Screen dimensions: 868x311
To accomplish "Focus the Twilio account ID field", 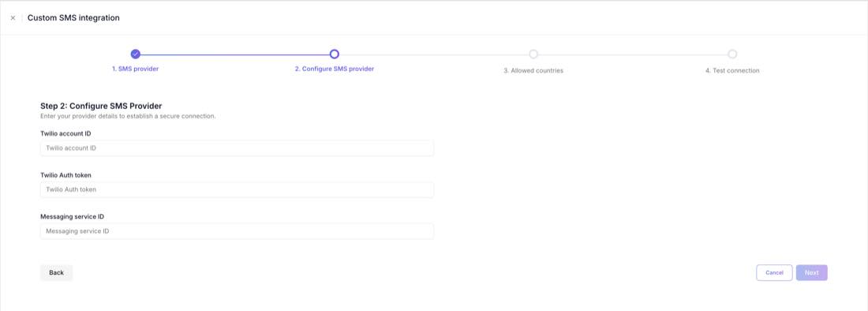I will click(237, 148).
